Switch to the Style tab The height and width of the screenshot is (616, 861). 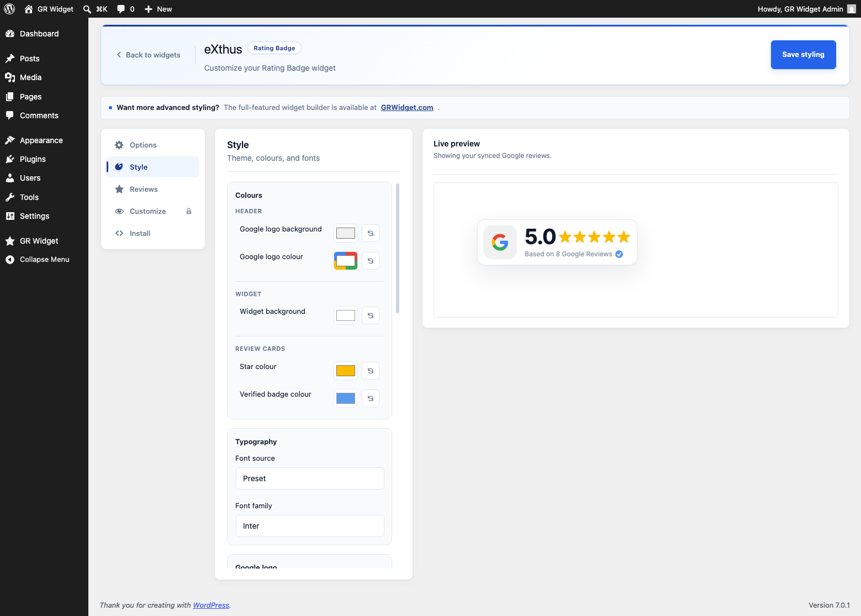pos(153,167)
